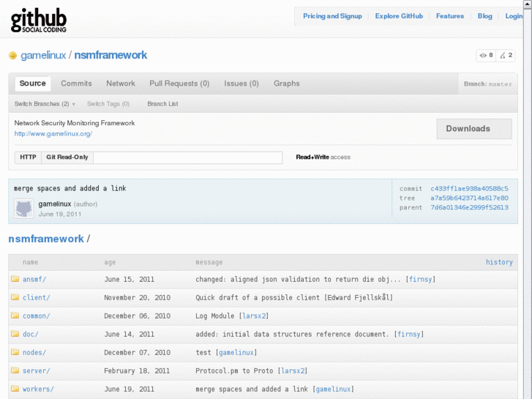Click the gamelinux author avatar image

click(23, 208)
